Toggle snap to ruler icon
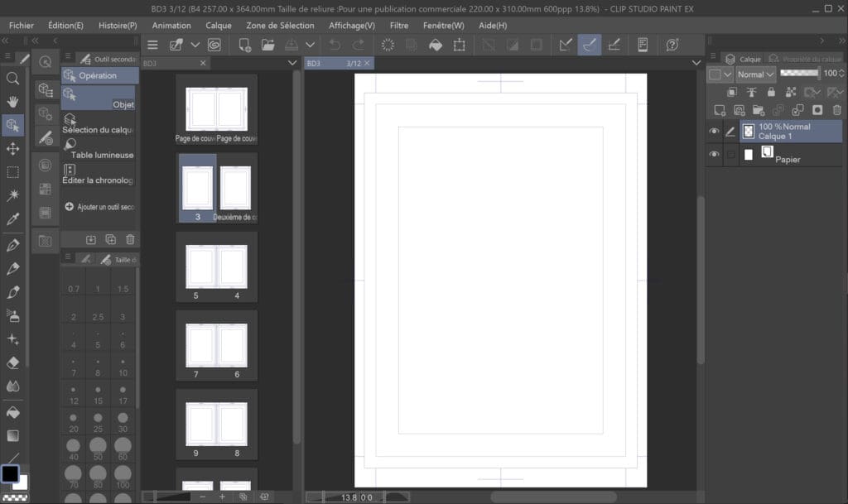 [566, 45]
